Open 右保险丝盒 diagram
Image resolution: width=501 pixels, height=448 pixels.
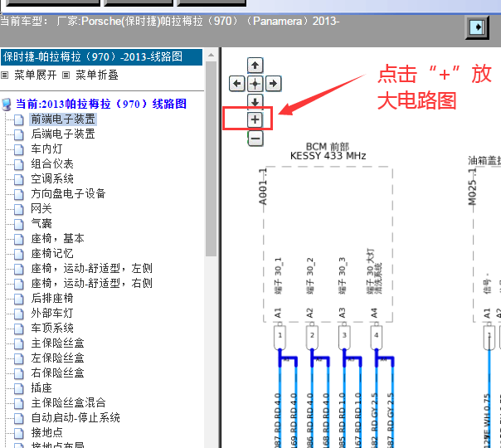pyautogui.click(x=57, y=373)
